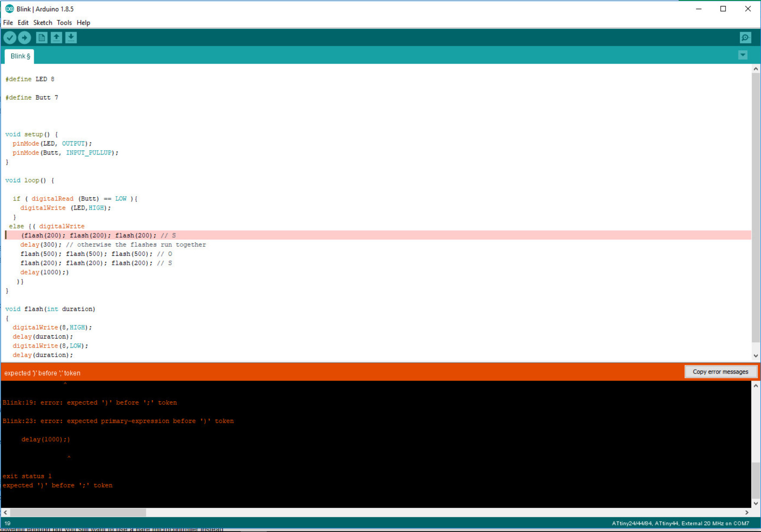Select the Blink sketch tab
This screenshot has width=761, height=532.
[x=20, y=56]
